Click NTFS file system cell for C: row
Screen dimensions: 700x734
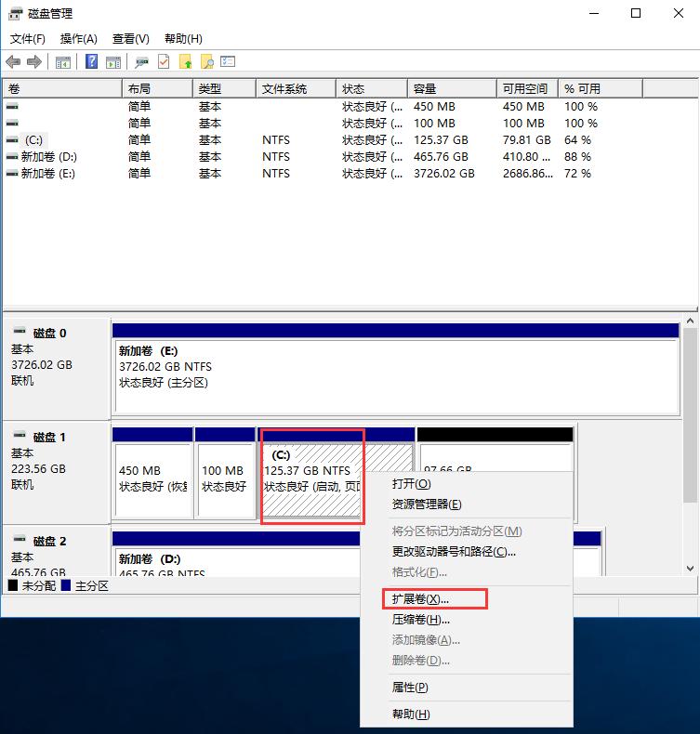pyautogui.click(x=276, y=140)
